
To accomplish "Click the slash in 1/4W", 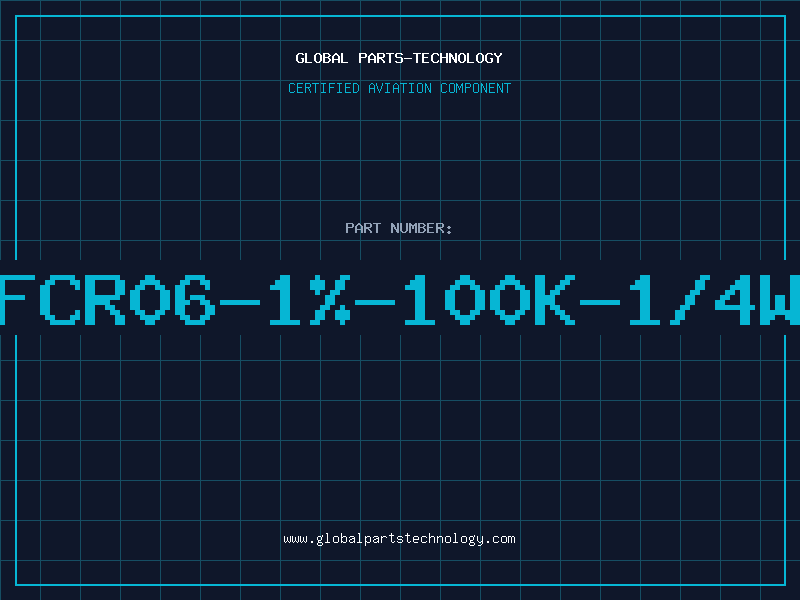I will click(x=690, y=300).
